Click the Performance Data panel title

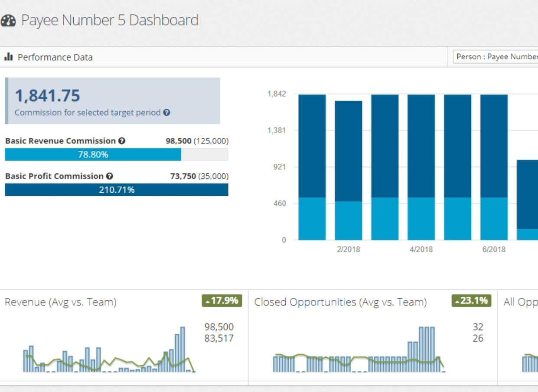point(55,57)
